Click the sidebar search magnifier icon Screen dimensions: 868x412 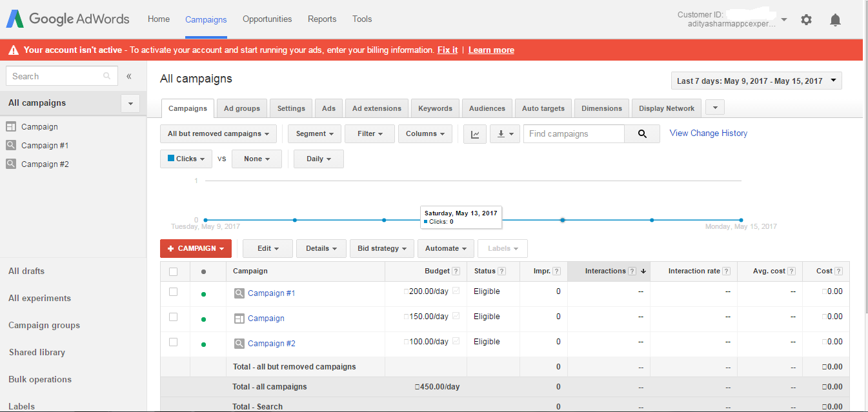[107, 76]
